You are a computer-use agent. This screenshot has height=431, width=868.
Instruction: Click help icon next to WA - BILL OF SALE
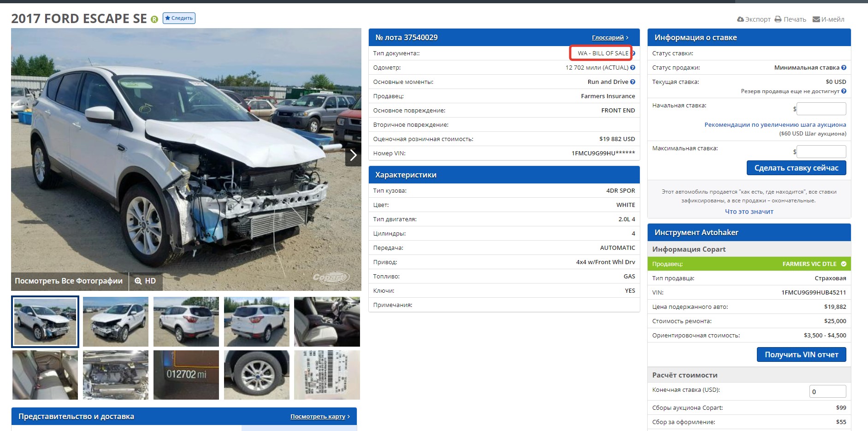click(x=633, y=53)
